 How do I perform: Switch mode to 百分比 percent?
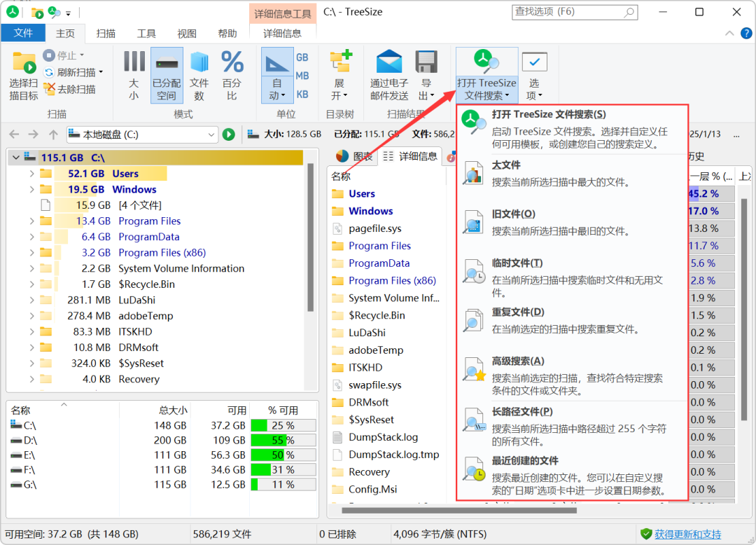(x=232, y=75)
